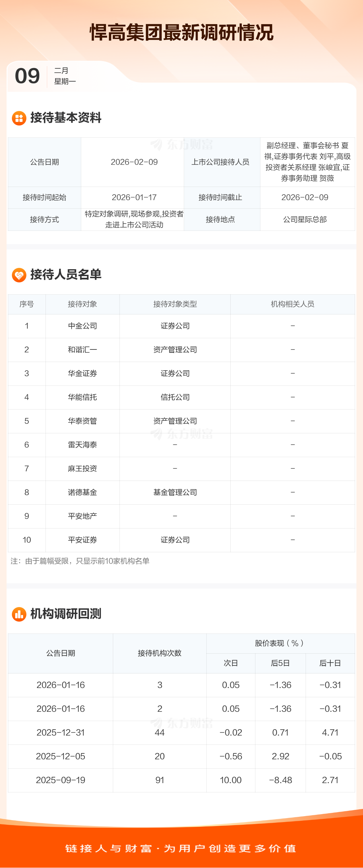
Task: Click the 2025-12-31 backtest row date
Action: click(61, 733)
